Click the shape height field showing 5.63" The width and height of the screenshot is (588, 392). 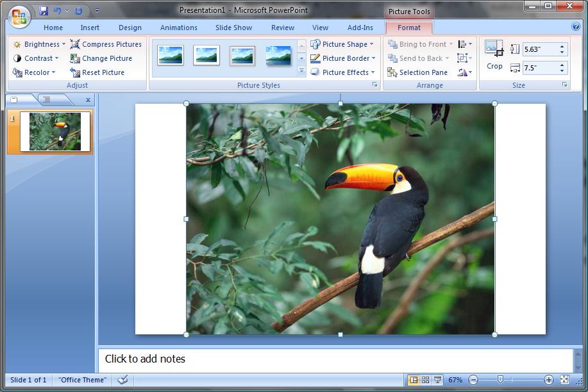tap(541, 49)
